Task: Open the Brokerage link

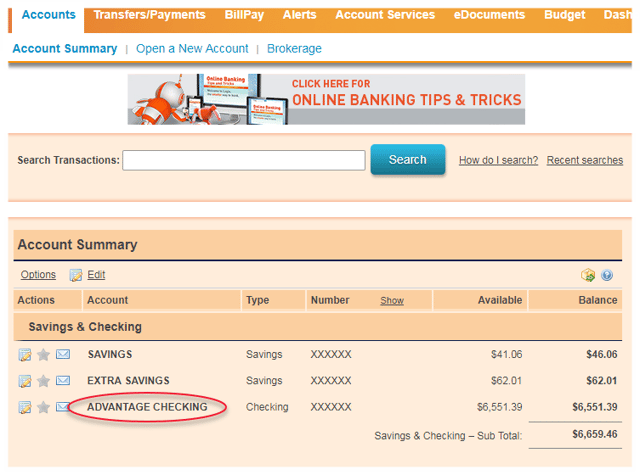Action: pyautogui.click(x=294, y=49)
